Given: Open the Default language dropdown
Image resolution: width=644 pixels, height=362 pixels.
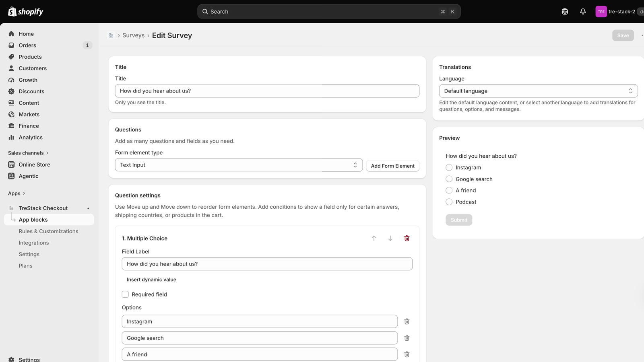Looking at the screenshot, I should point(538,91).
